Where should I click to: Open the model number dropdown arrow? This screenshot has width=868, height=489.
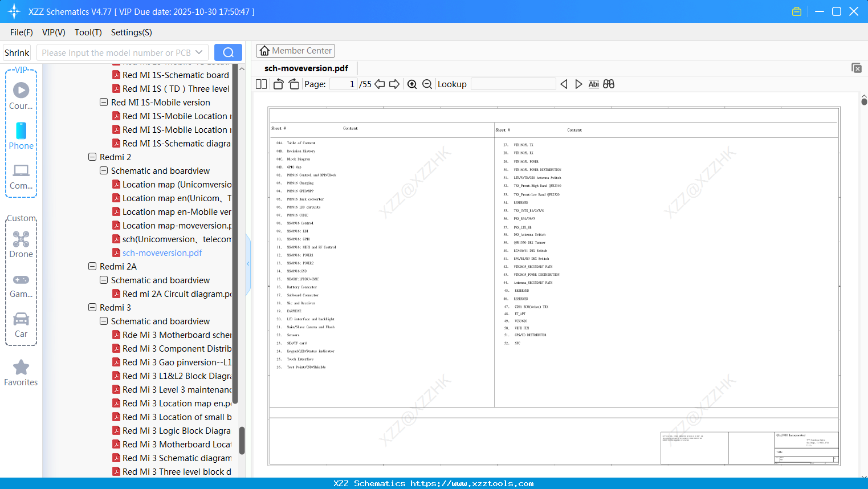pyautogui.click(x=199, y=52)
